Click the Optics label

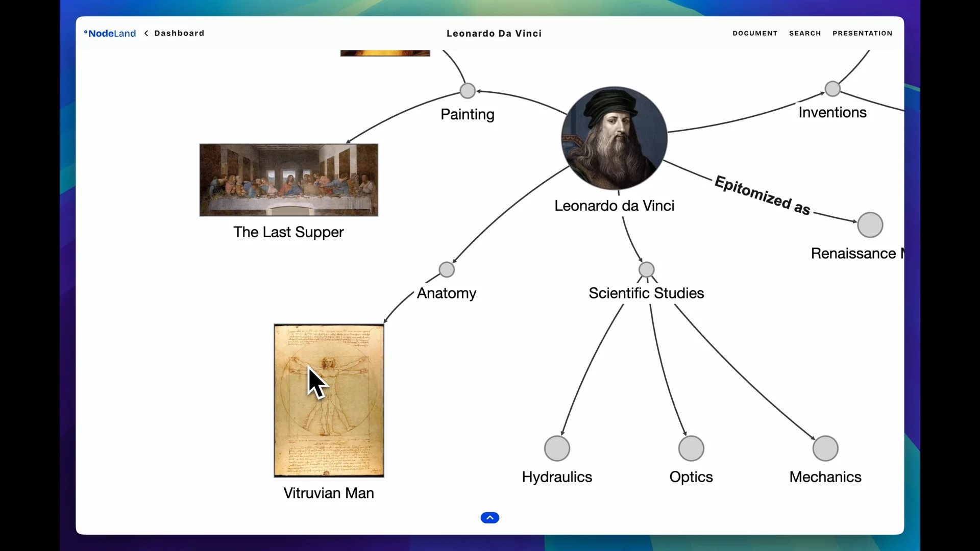pos(691,477)
